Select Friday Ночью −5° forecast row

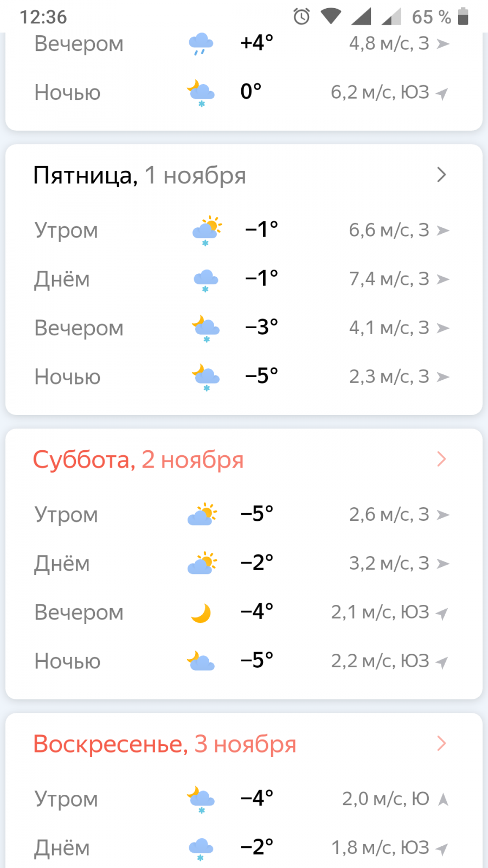point(244,376)
